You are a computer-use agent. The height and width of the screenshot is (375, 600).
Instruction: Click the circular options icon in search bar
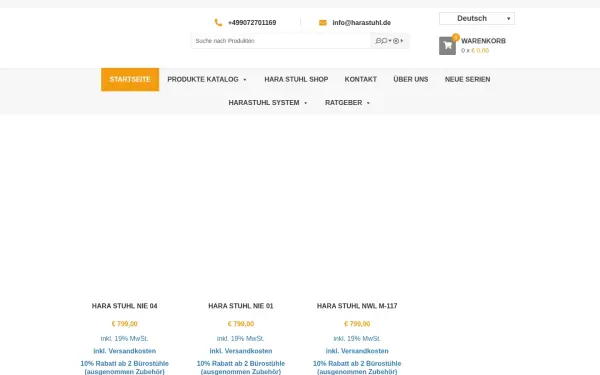pos(396,41)
